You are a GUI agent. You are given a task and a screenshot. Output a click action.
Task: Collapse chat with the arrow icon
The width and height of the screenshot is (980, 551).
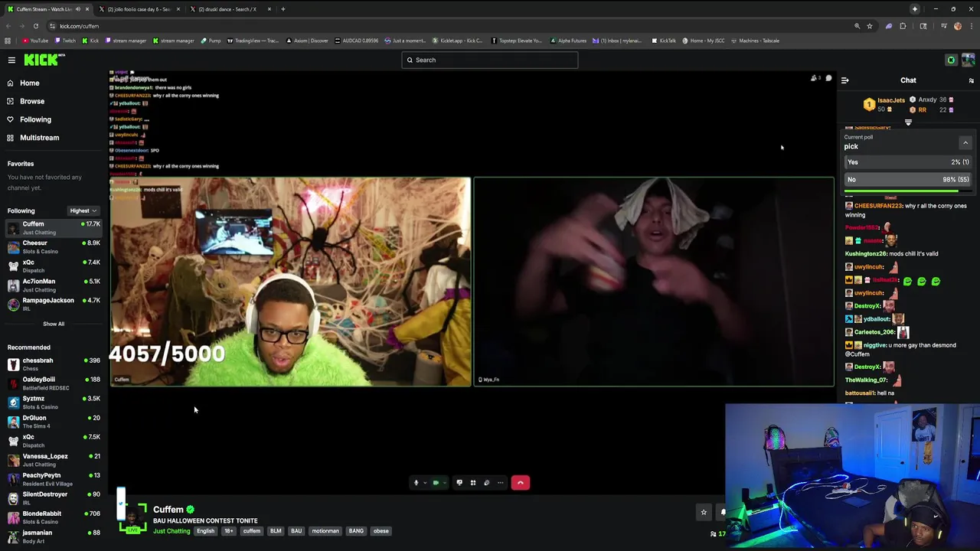[x=844, y=80]
